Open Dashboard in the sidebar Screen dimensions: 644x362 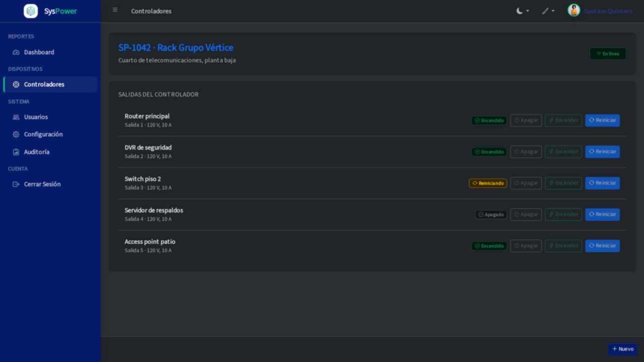pyautogui.click(x=50, y=52)
